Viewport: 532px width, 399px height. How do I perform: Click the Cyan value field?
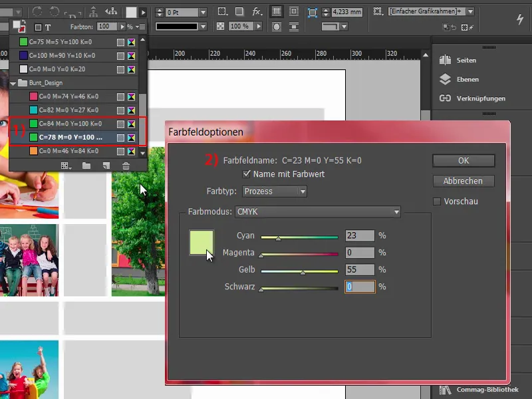(360, 235)
